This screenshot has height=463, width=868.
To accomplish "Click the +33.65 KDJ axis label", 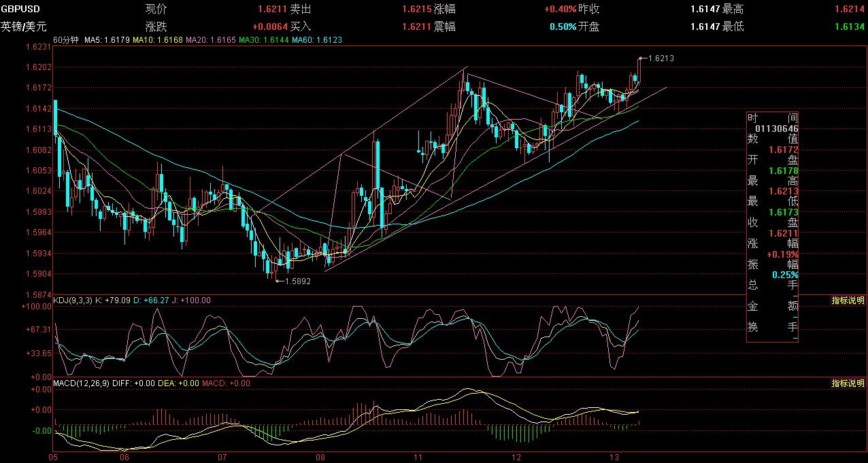I will (x=38, y=354).
